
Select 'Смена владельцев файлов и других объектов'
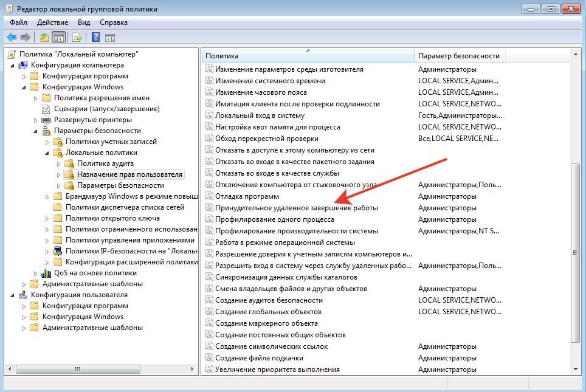click(x=291, y=289)
